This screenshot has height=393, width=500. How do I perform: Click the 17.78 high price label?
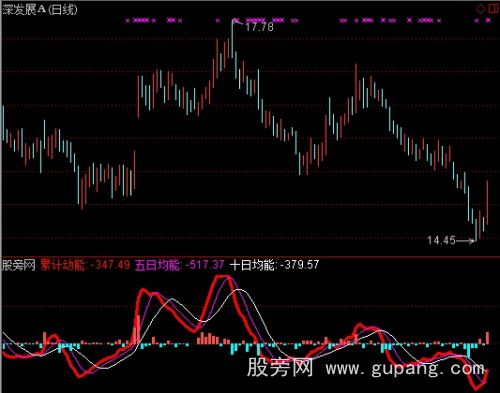tap(259, 27)
